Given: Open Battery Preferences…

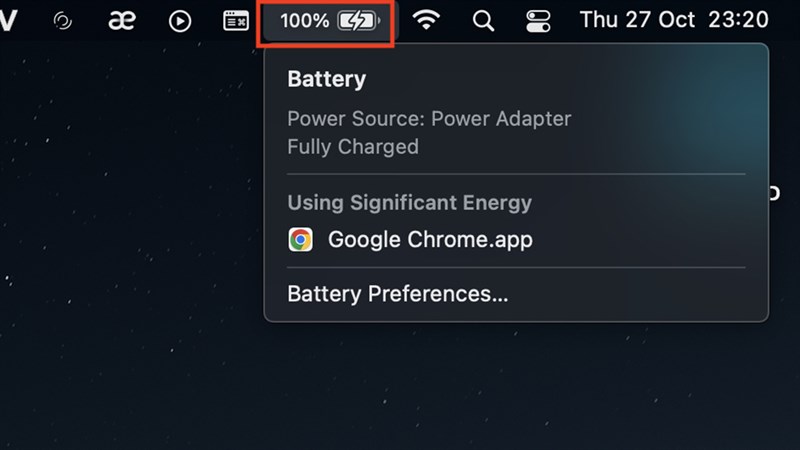Looking at the screenshot, I should [397, 294].
